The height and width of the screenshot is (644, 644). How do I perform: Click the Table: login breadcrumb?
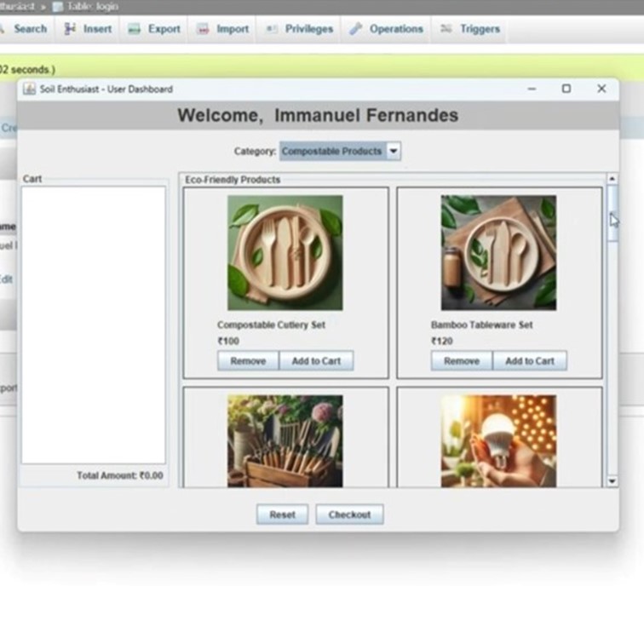tap(93, 7)
